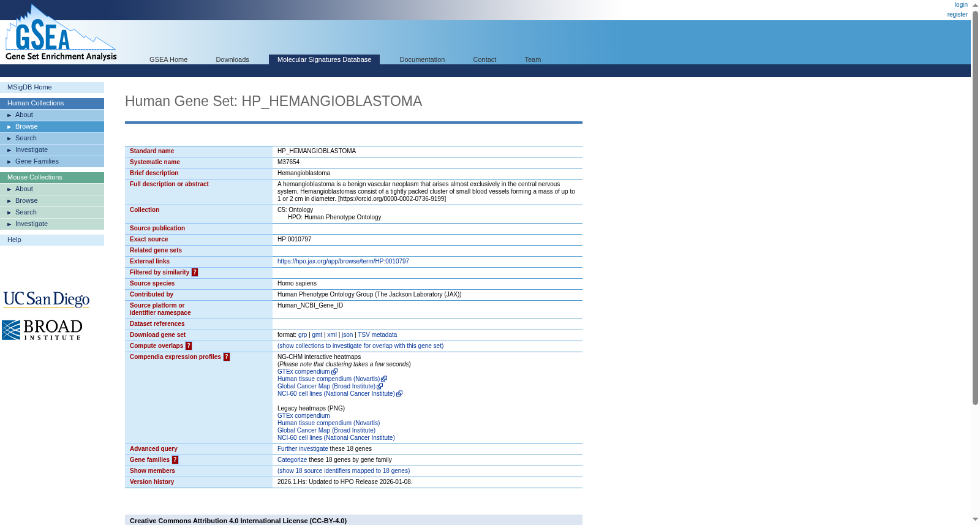Click Further investigate link
980x525 pixels.
point(303,449)
